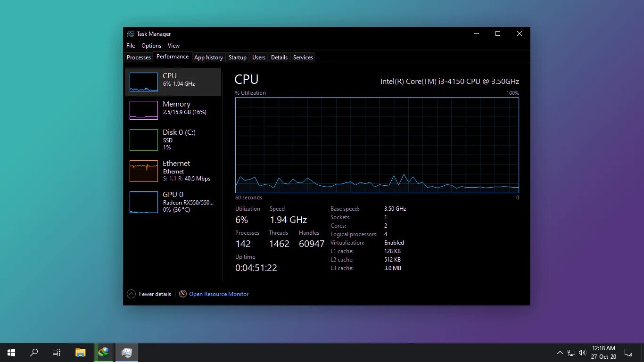Open Resource Monitor link
Image resolution: width=644 pixels, height=362 pixels.
pyautogui.click(x=219, y=294)
